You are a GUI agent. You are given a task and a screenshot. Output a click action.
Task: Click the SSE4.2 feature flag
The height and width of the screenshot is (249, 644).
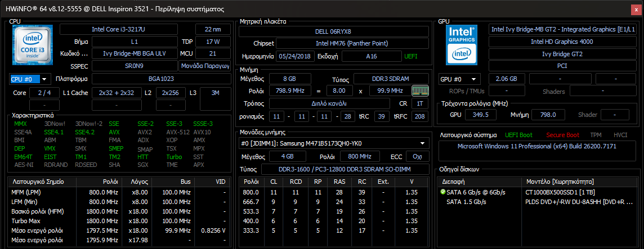click(x=84, y=132)
